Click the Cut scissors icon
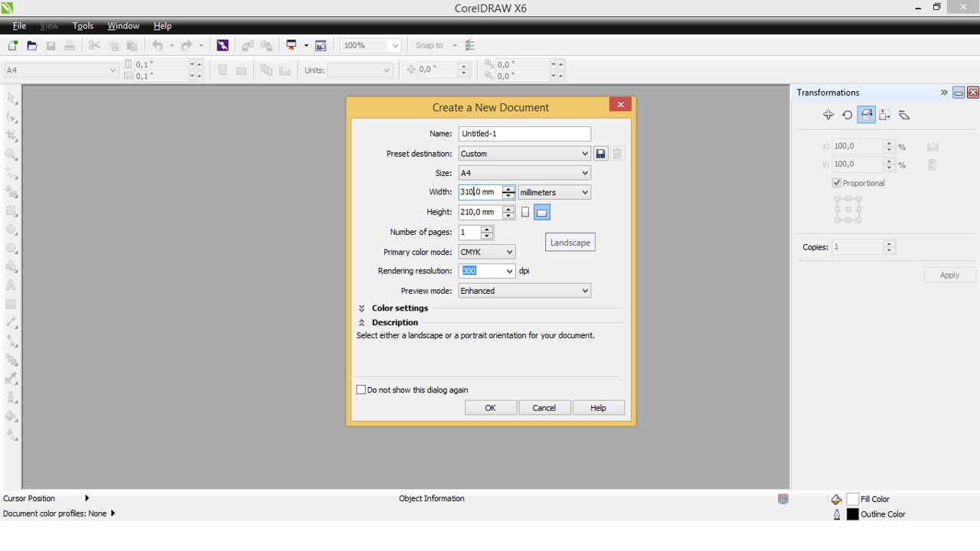Image resolution: width=980 pixels, height=551 pixels. 95,46
